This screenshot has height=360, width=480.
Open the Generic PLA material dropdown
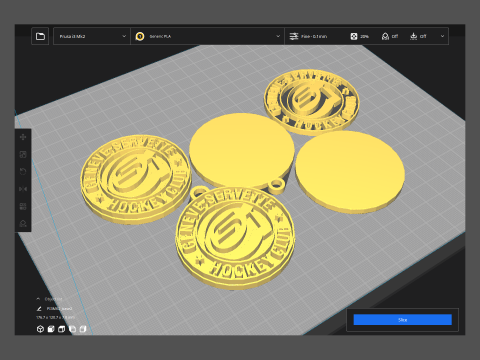(x=207, y=36)
